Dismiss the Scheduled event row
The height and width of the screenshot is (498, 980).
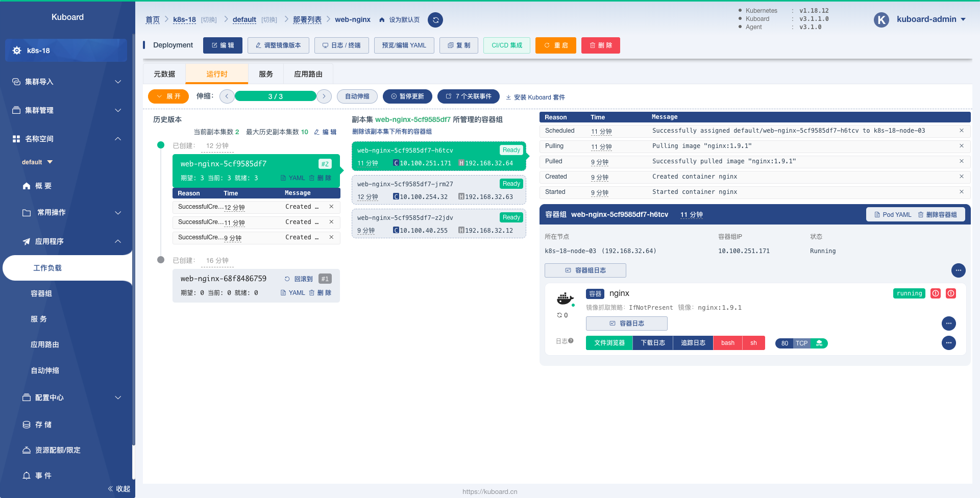click(x=962, y=131)
